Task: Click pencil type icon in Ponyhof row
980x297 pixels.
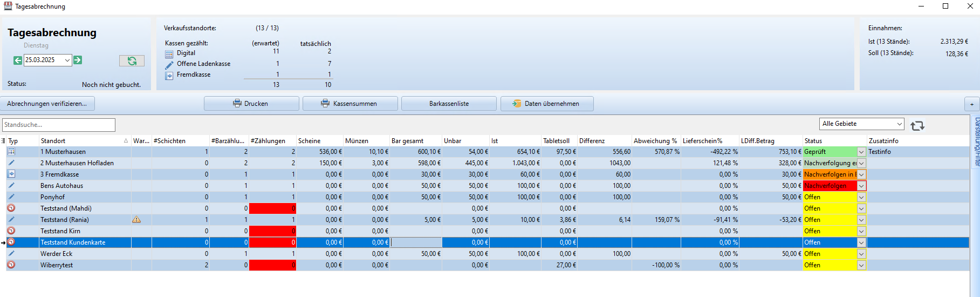Action: pyautogui.click(x=11, y=197)
